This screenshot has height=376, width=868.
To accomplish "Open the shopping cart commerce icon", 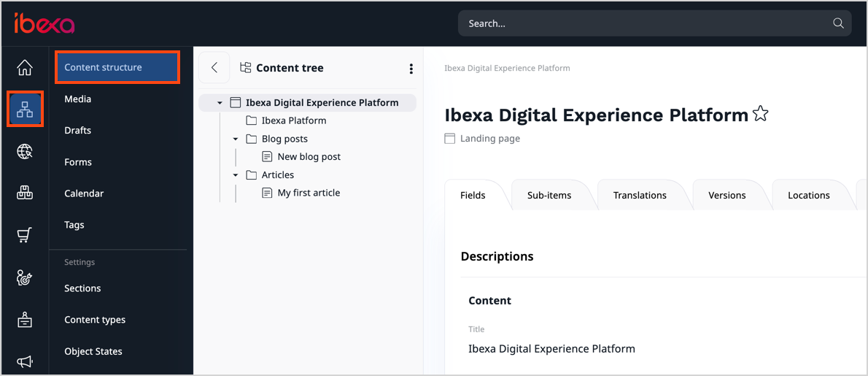I will (25, 235).
